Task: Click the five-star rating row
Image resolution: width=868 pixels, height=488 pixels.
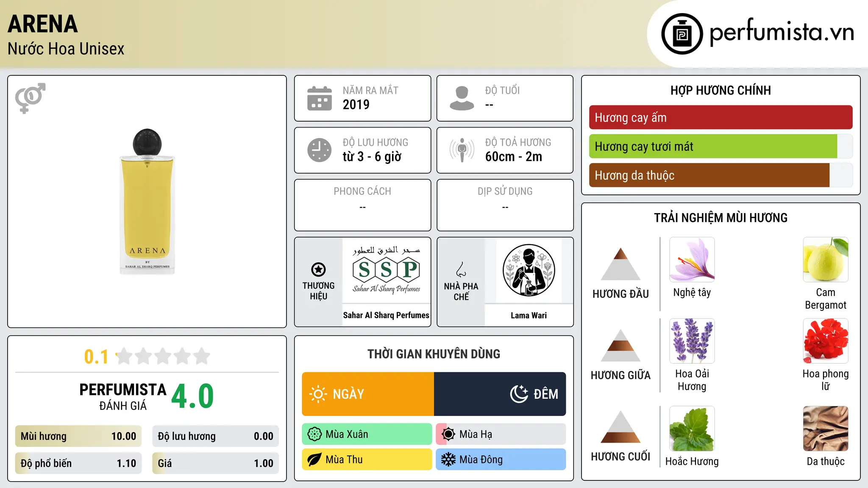Action: (163, 356)
